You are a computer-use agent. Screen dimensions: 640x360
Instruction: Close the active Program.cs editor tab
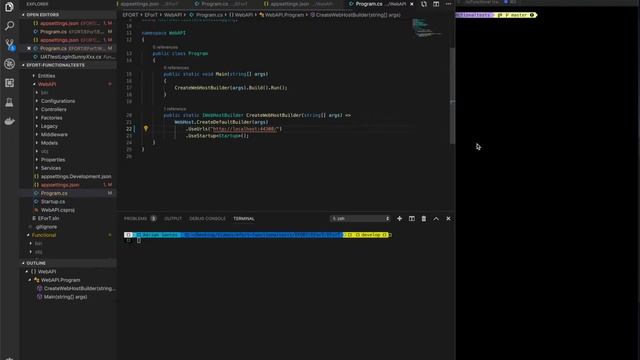411,4
